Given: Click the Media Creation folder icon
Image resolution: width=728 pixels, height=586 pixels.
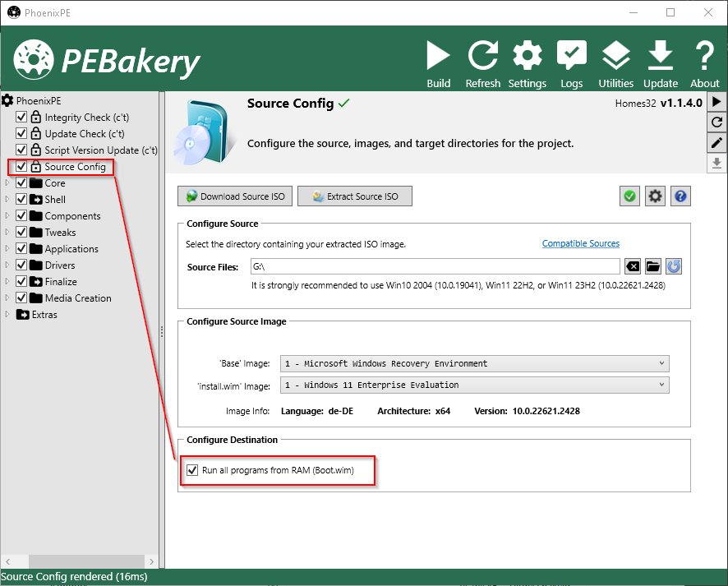Looking at the screenshot, I should (x=36, y=298).
